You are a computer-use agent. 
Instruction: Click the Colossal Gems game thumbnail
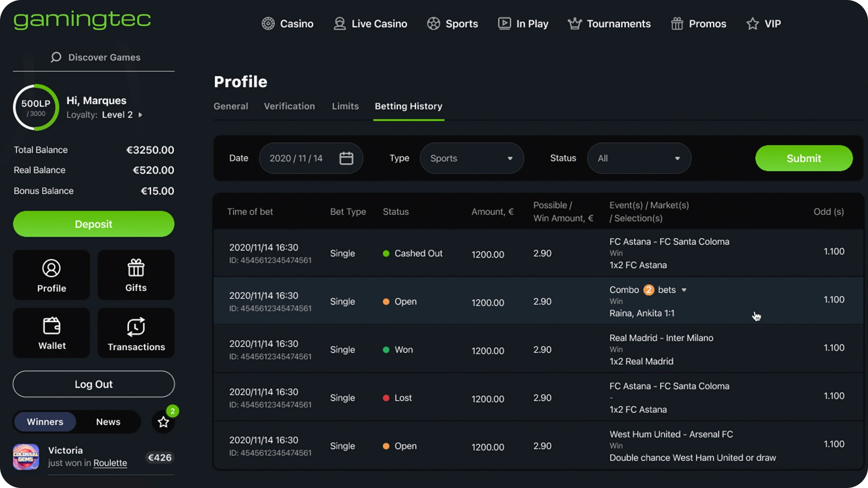(x=26, y=457)
